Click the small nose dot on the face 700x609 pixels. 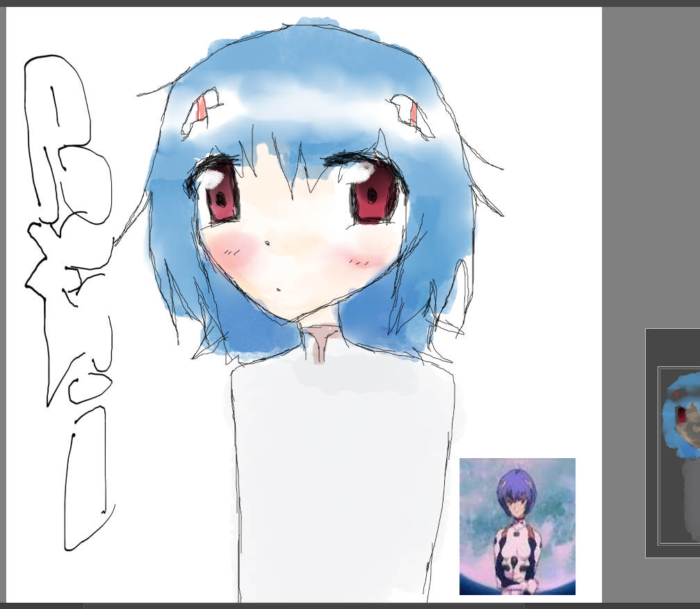click(268, 244)
